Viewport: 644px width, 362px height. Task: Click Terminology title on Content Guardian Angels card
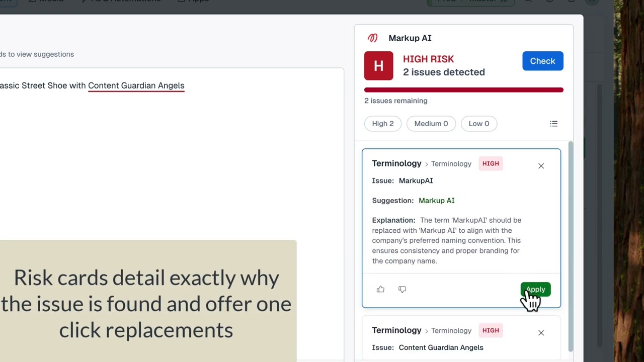pyautogui.click(x=396, y=330)
